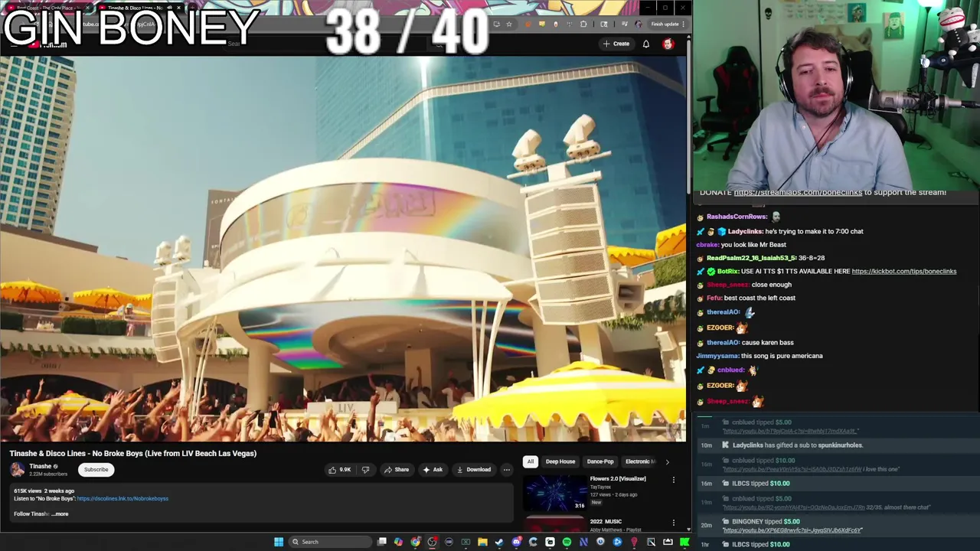Open the Windows Start menu
980x551 pixels.
(x=279, y=542)
